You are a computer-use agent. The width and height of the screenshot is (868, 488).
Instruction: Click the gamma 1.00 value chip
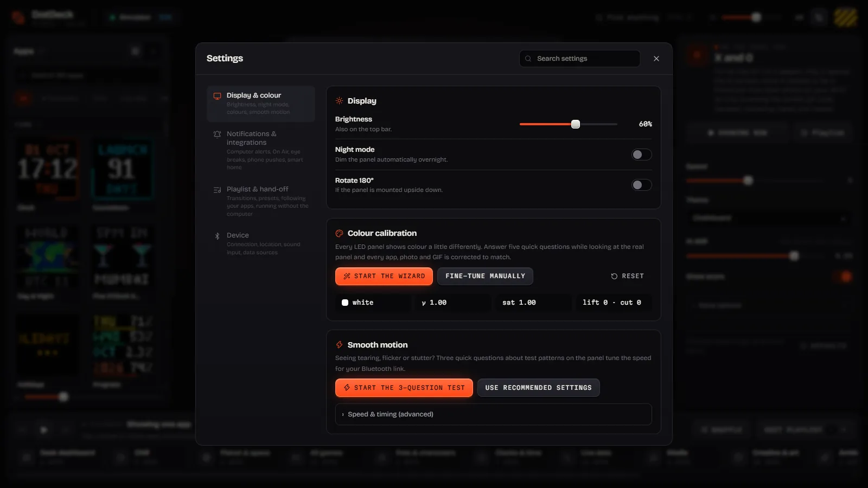[455, 303]
